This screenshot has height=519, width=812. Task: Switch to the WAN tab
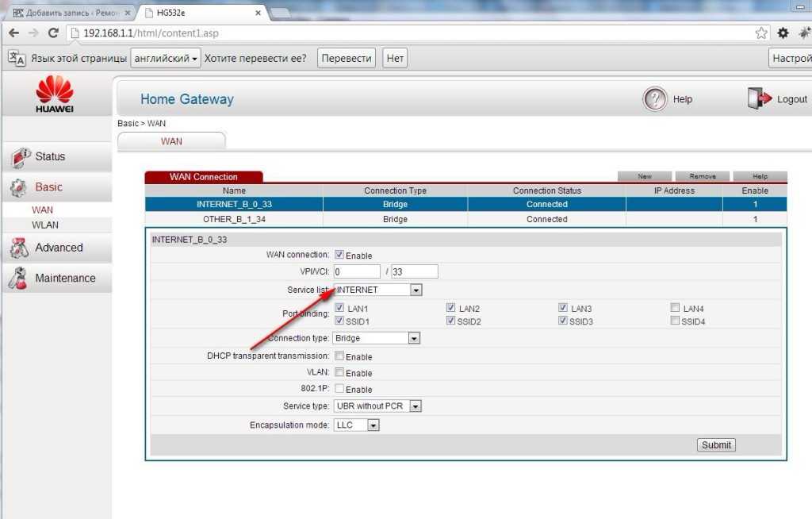click(x=171, y=141)
